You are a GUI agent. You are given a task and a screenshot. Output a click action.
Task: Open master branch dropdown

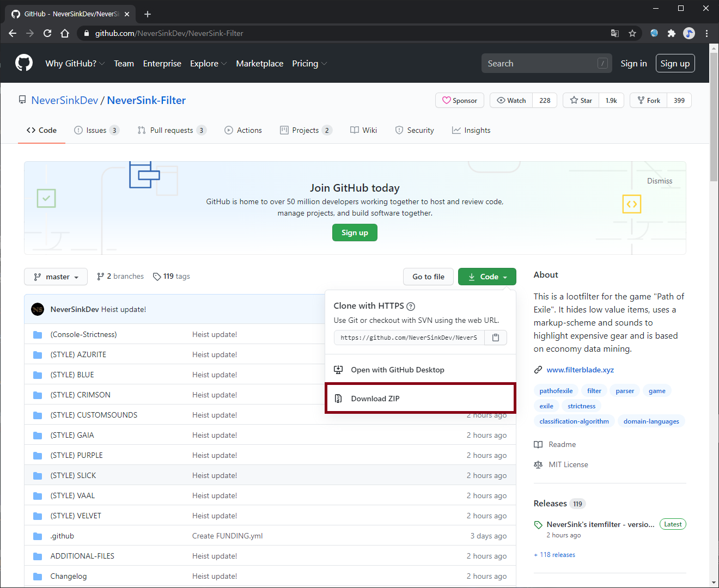(56, 277)
